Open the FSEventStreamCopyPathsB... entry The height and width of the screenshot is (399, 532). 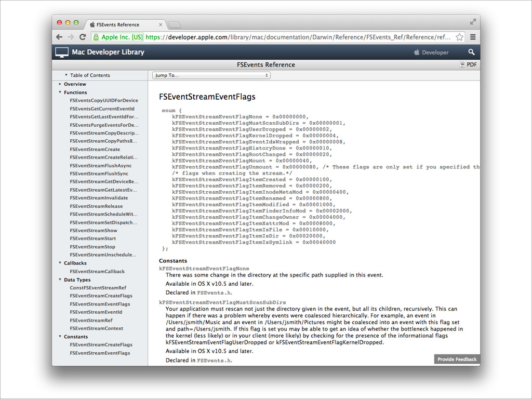coord(103,141)
